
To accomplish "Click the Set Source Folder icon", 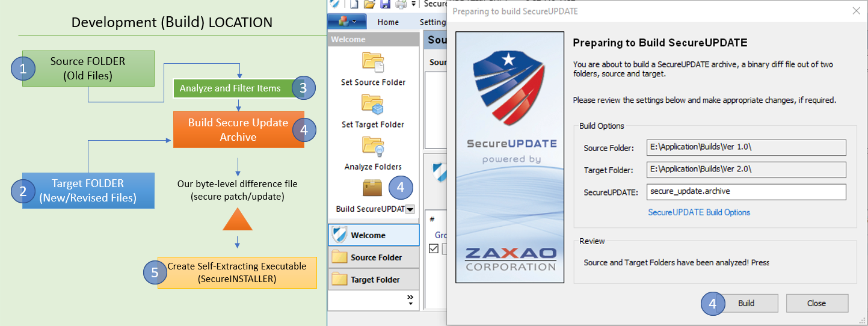I will click(373, 61).
